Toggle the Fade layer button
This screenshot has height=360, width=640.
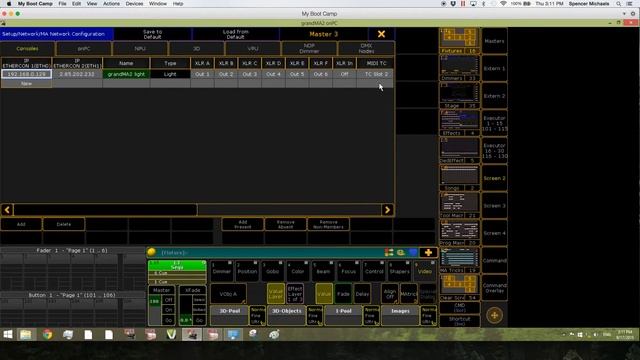pos(343,293)
